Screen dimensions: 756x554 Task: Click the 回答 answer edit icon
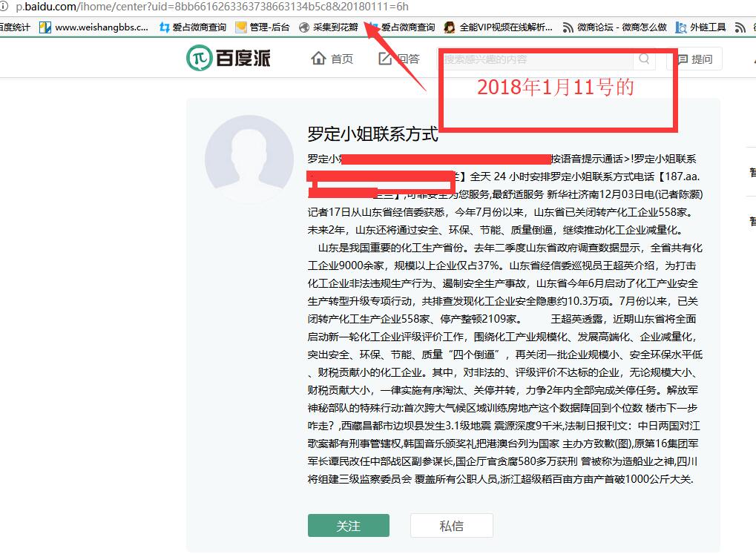coord(385,59)
